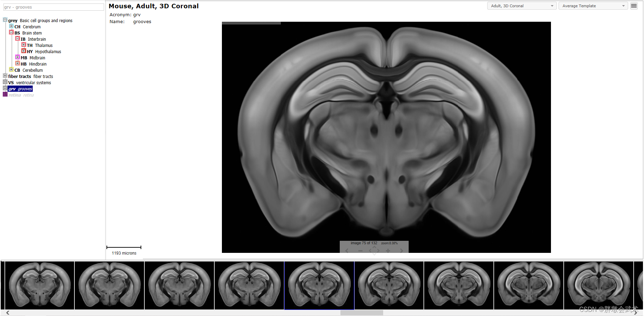
Task: Open the first coronal thumbnail
Action: (x=40, y=285)
